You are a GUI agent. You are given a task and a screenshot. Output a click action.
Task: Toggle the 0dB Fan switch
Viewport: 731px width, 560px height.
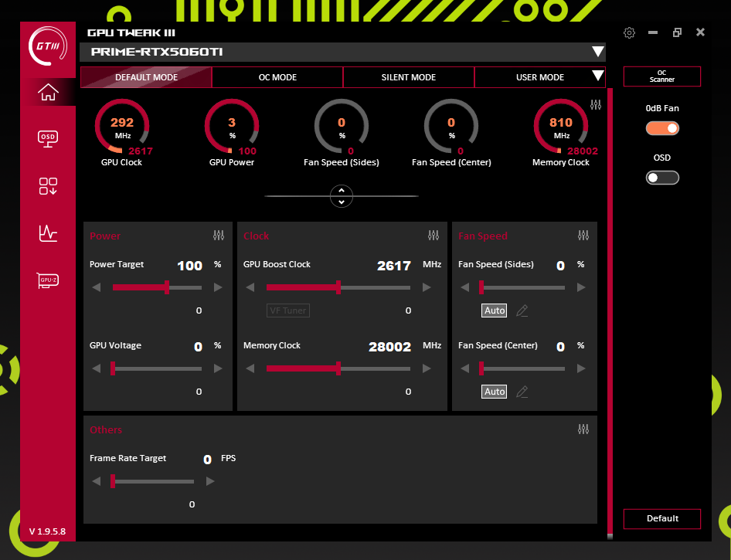pos(662,128)
